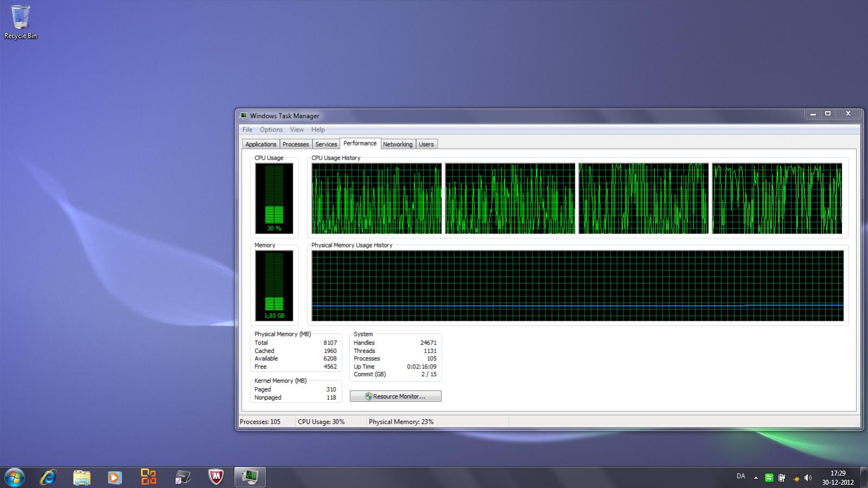
Task: Switch to the Users tab
Action: coord(426,144)
